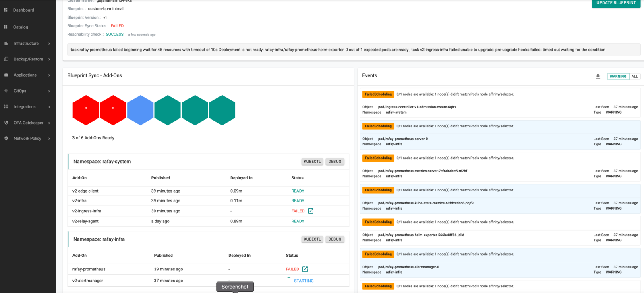The width and height of the screenshot is (644, 293).
Task: Click the Backup/Restore sidebar icon
Action: 6,59
